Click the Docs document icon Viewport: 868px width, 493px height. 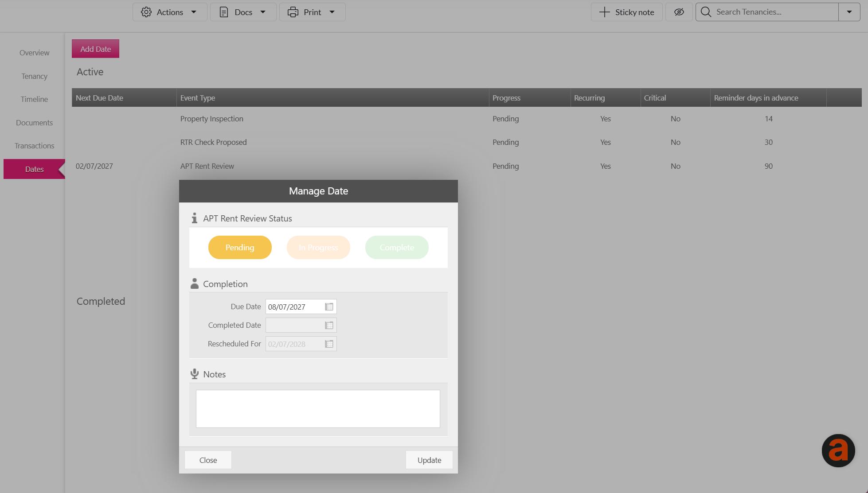click(224, 12)
